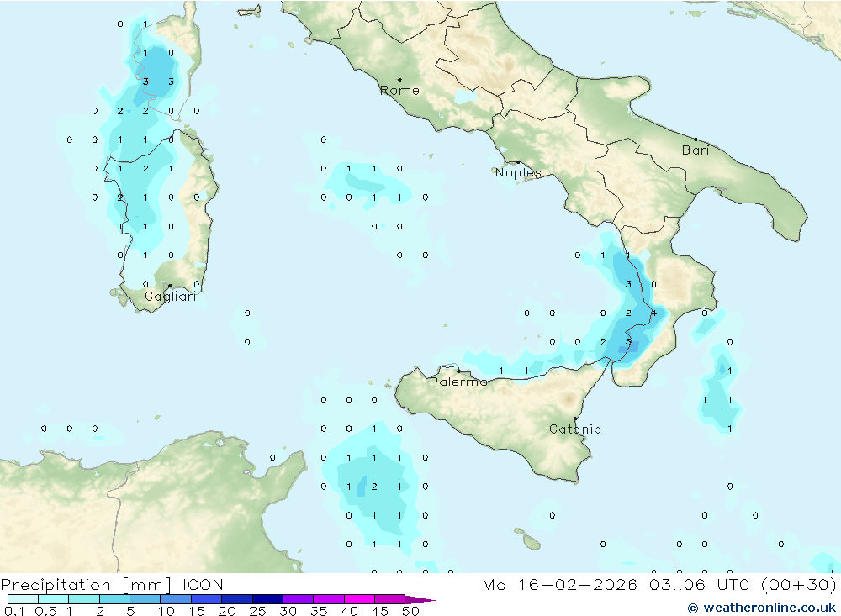Click the '45' legend scale label

pyautogui.click(x=380, y=611)
